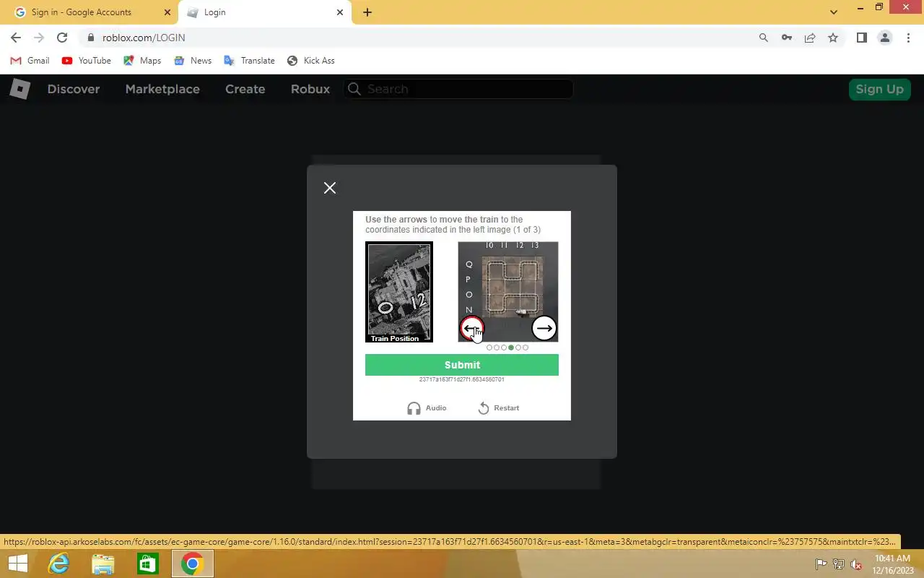Share this page icon
The width and height of the screenshot is (924, 578).
[810, 38]
